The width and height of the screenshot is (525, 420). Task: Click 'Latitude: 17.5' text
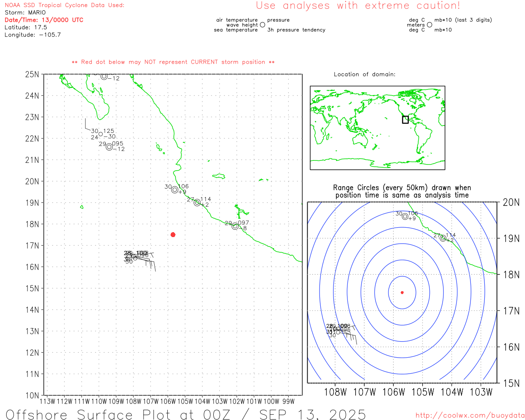(x=26, y=27)
